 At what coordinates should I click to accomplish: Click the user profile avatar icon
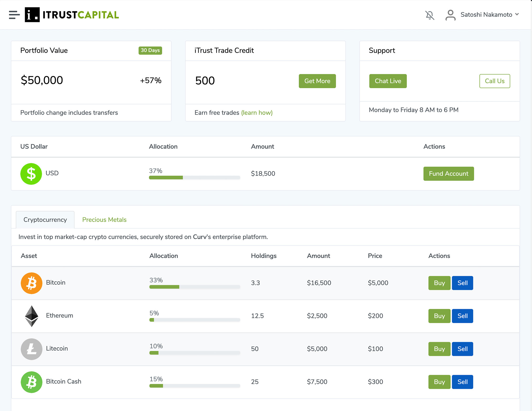[x=450, y=15]
